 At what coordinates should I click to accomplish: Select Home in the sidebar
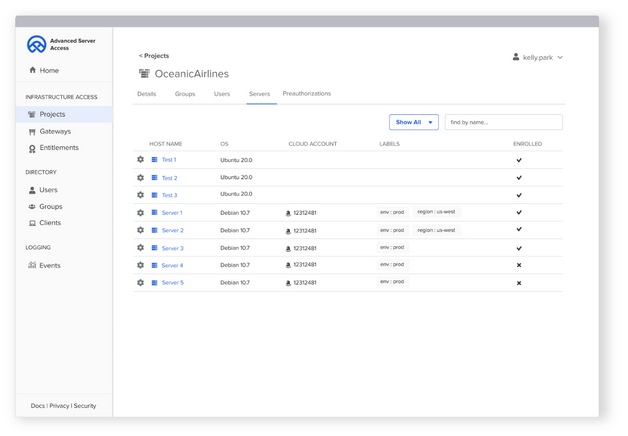(x=48, y=71)
